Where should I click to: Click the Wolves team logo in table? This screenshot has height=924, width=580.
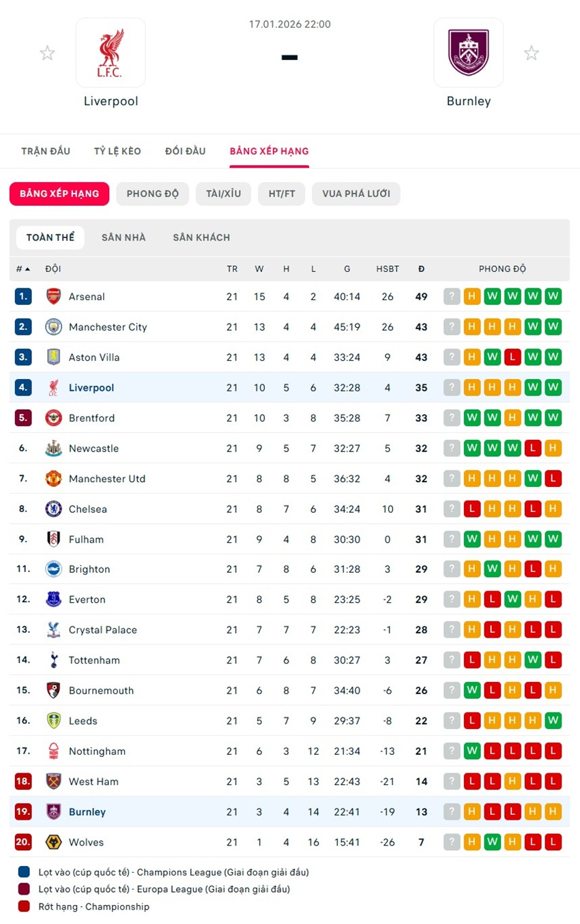[x=53, y=842]
